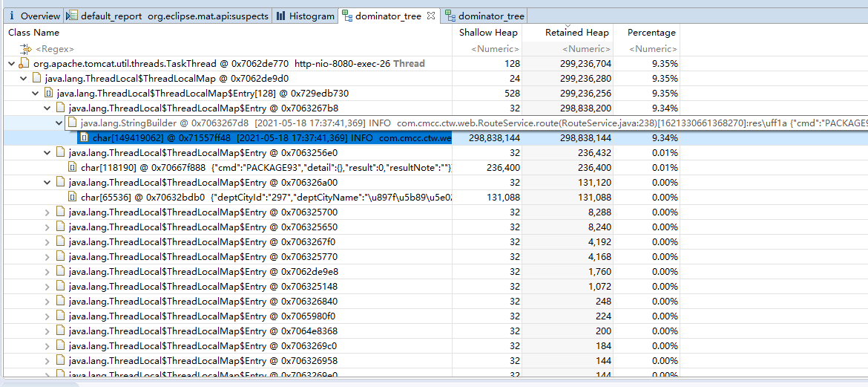Click the Entry @ 0x706325700 object icon

tap(60, 212)
